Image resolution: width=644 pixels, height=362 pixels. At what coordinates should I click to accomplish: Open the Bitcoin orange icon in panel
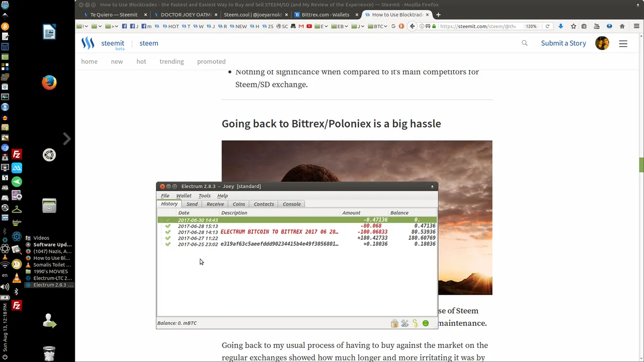coord(5,26)
